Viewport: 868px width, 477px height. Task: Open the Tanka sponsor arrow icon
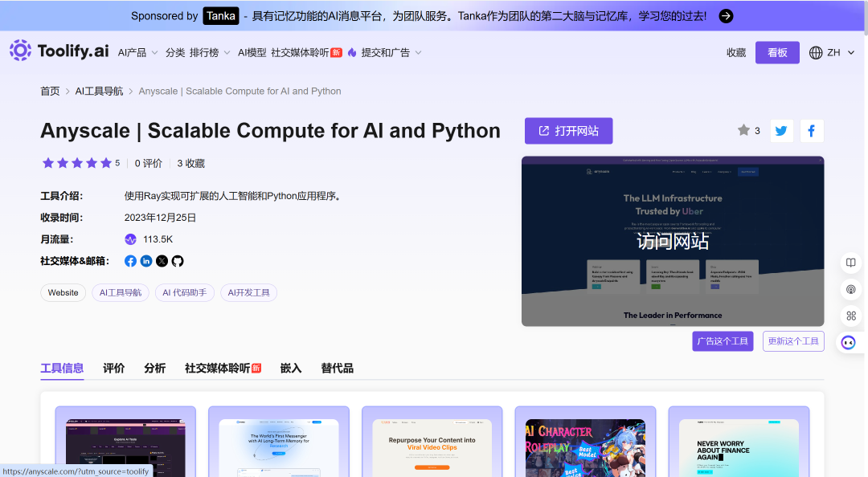coord(726,16)
